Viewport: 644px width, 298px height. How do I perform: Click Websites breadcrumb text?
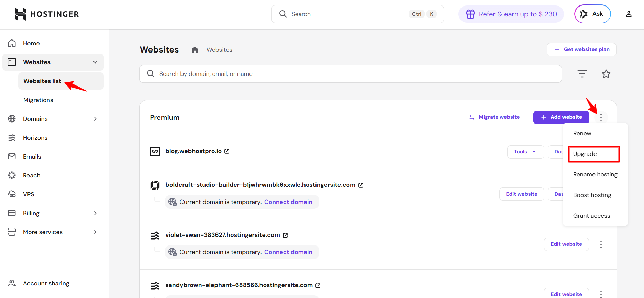[219, 50]
